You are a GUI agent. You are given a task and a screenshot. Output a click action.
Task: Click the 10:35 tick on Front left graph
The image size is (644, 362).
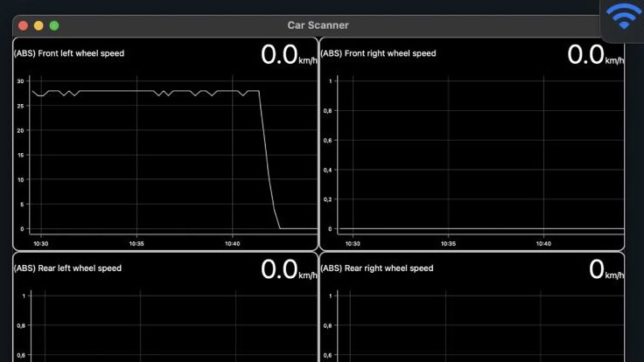pyautogui.click(x=136, y=244)
